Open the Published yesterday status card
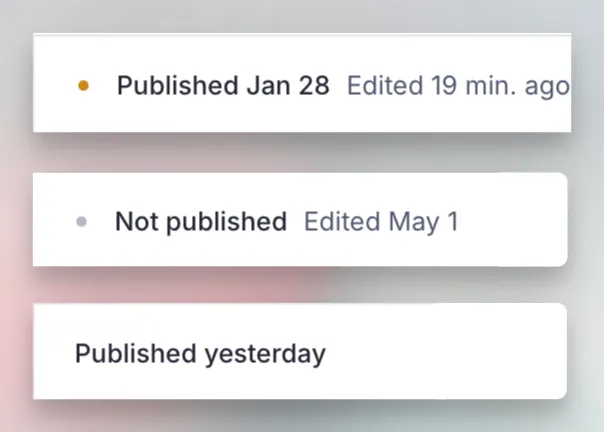The width and height of the screenshot is (604, 432). tap(300, 351)
